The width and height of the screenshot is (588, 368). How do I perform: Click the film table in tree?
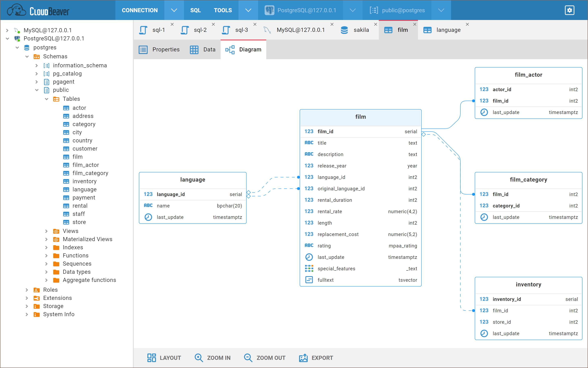click(x=77, y=157)
